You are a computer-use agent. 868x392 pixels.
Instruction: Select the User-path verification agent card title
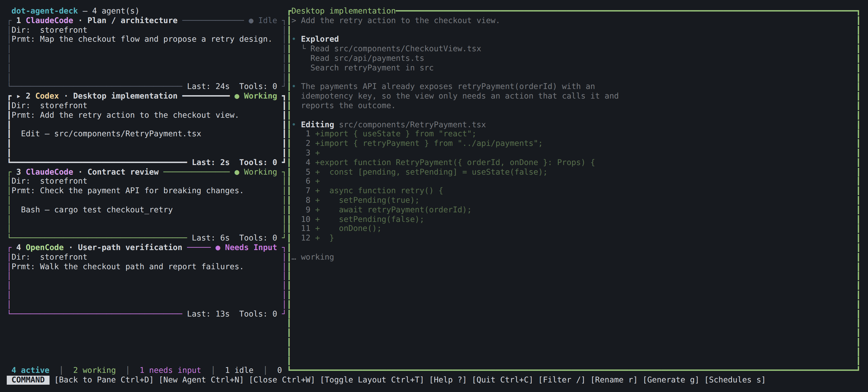130,248
